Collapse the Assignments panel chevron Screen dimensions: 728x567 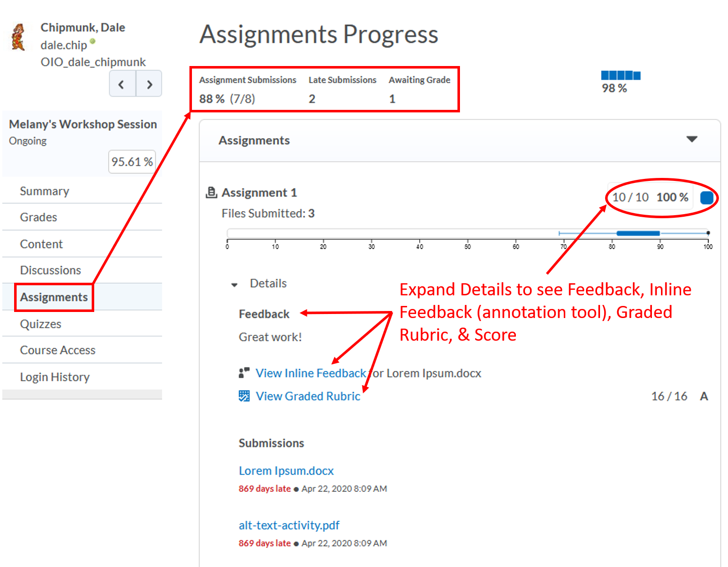click(692, 139)
